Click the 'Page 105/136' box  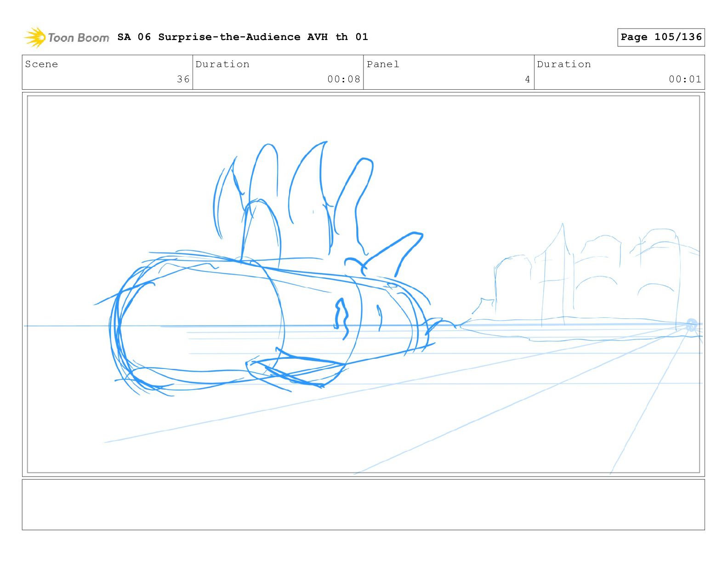point(661,37)
